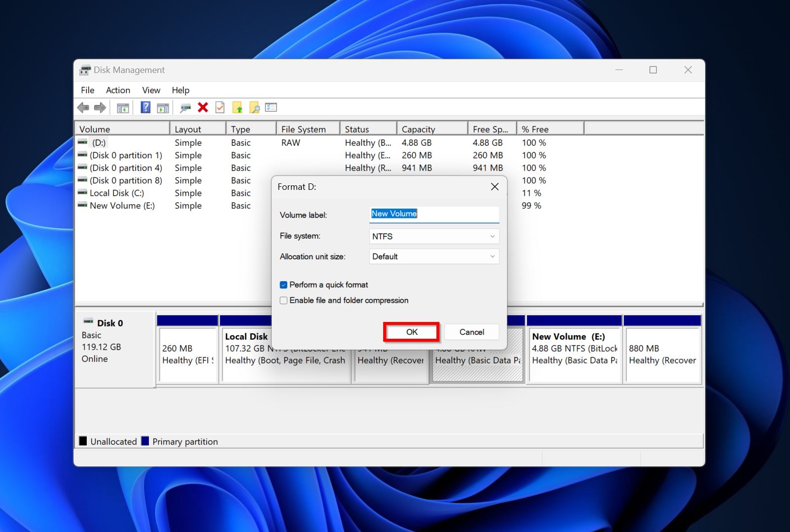Uncheck Perform a quick format
This screenshot has height=532, width=790.
point(284,285)
